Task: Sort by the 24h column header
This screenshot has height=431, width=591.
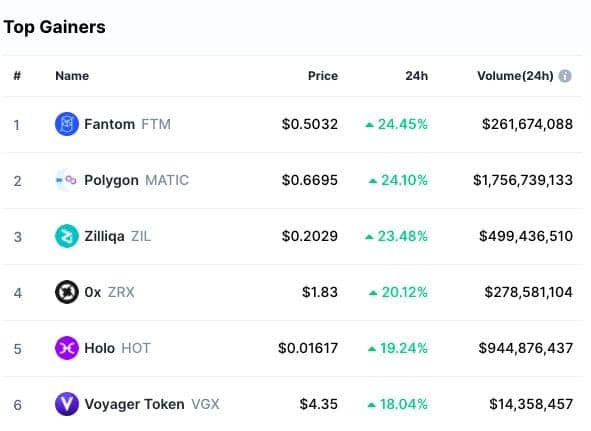Action: pos(416,76)
